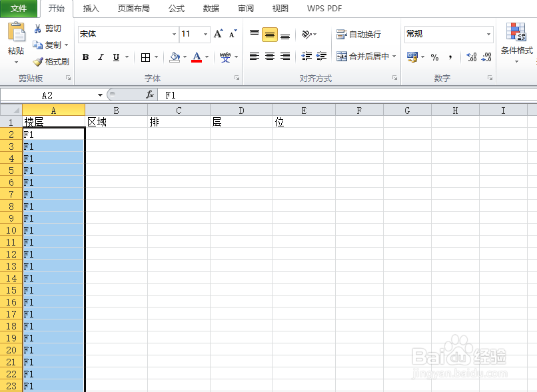Apply comma thousands separator style
Viewport: 537px width, 392px height.
click(450, 57)
